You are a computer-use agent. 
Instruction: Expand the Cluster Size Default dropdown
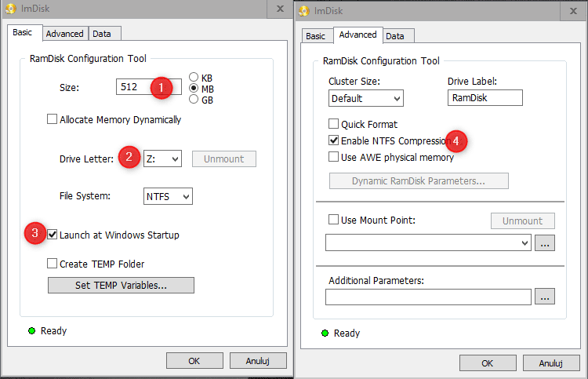coord(366,98)
